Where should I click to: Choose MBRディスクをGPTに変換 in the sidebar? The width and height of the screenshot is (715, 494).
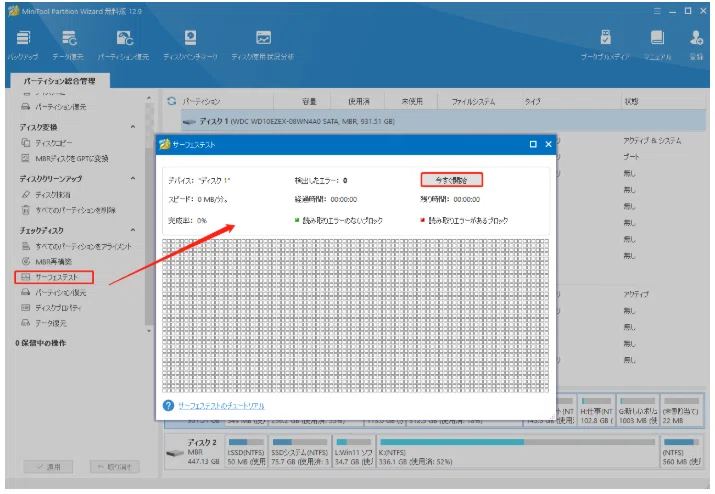[65, 158]
